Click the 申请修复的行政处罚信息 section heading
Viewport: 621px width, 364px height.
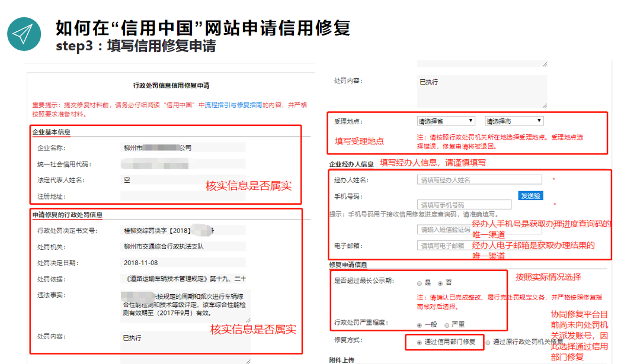click(x=68, y=215)
